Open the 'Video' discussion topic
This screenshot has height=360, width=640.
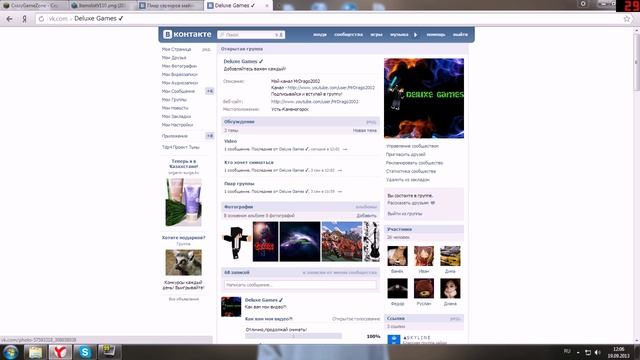pyautogui.click(x=230, y=141)
